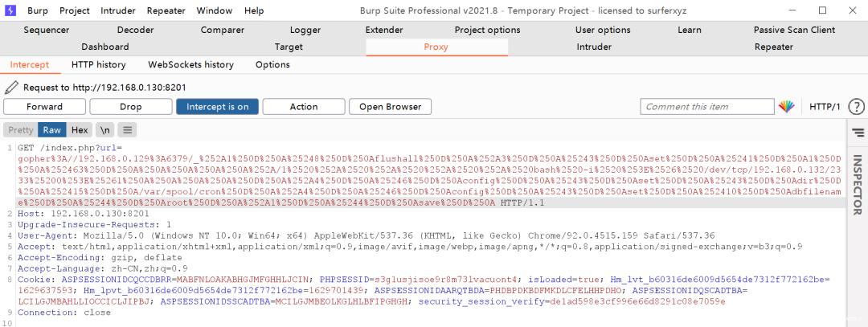Click the security_session_verify cookie value

637,301
